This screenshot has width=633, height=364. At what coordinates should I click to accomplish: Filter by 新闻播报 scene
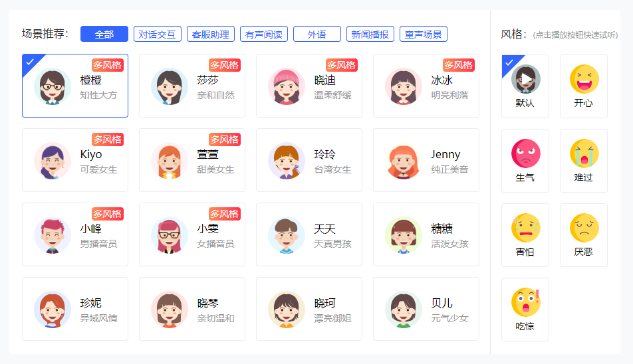(370, 35)
